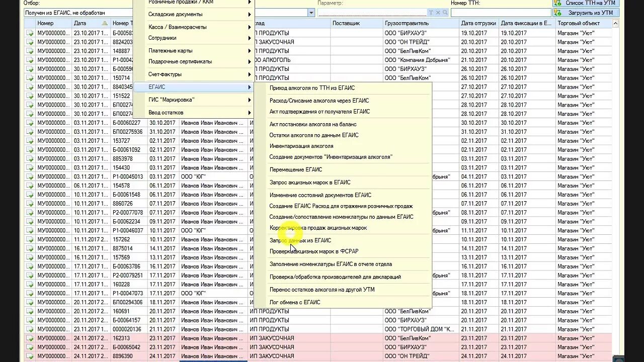Click the document icon in row with TTN 160228
644x362 pixels.
(30, 285)
